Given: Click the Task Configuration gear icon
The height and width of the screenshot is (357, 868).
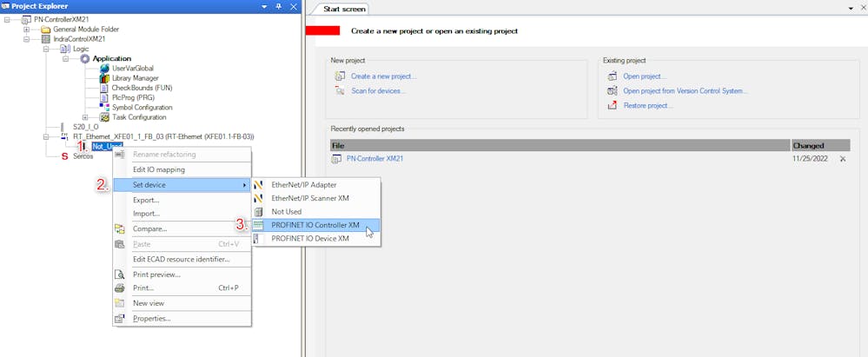Looking at the screenshot, I should (x=104, y=116).
